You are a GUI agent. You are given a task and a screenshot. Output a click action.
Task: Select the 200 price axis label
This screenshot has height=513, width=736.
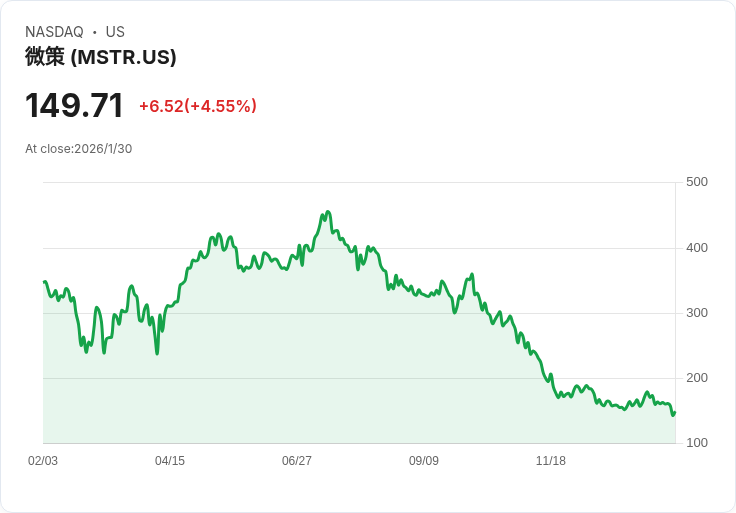pos(697,378)
